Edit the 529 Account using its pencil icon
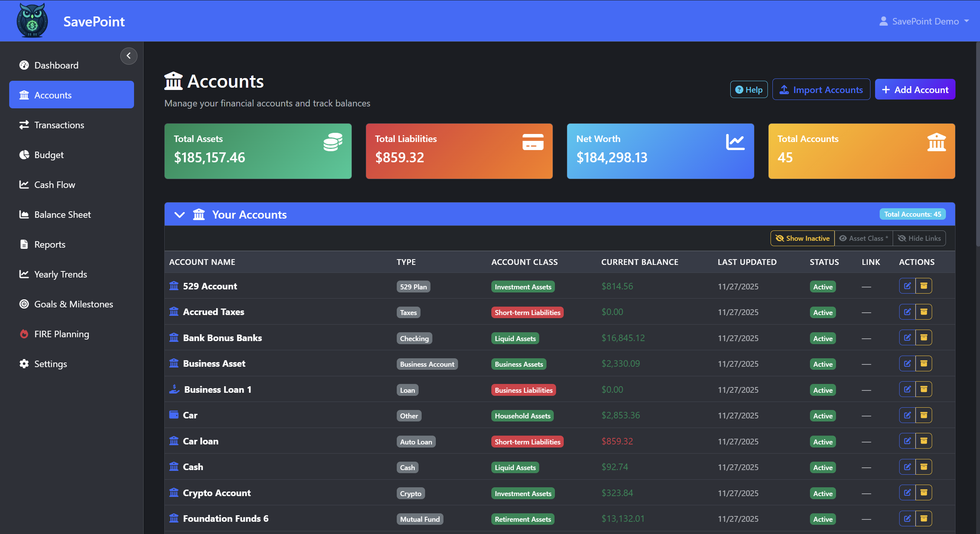This screenshot has width=980, height=534. click(x=908, y=286)
